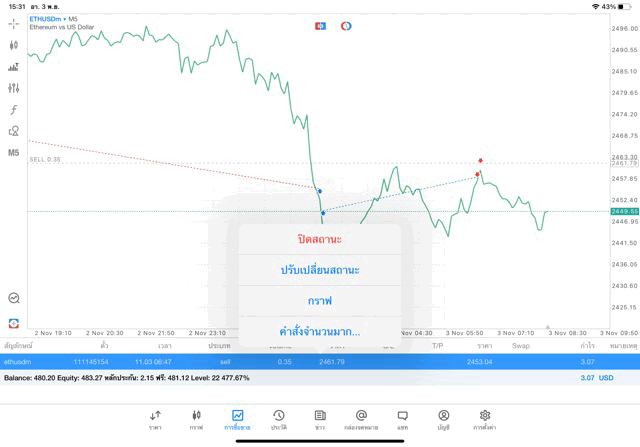Open the History clock tab
640x447 pixels.
coord(279,418)
